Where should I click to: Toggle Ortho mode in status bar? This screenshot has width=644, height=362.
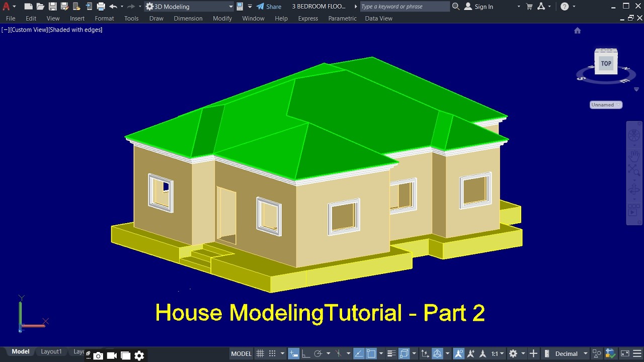pos(305,353)
